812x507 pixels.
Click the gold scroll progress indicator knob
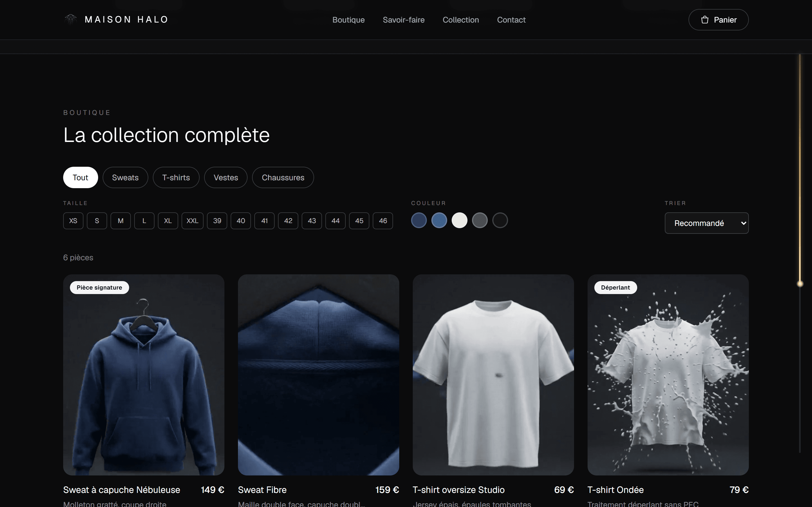800,284
